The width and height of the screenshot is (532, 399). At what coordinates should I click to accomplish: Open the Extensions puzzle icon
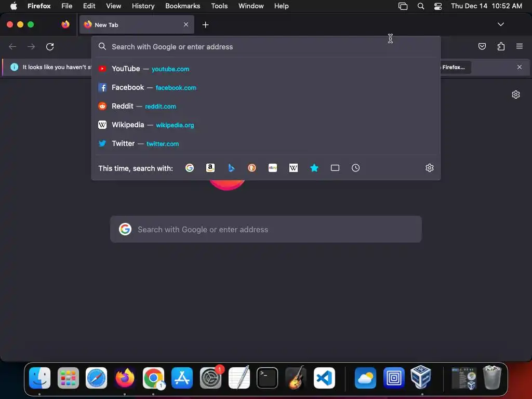[501, 46]
